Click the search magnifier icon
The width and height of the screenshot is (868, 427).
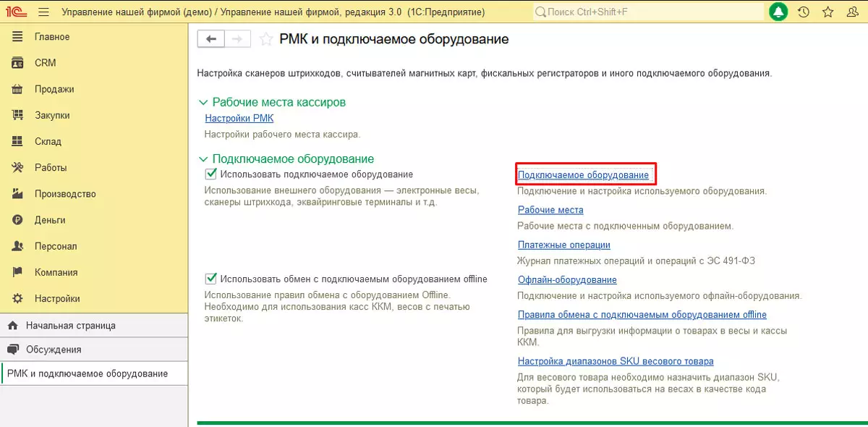(x=542, y=12)
